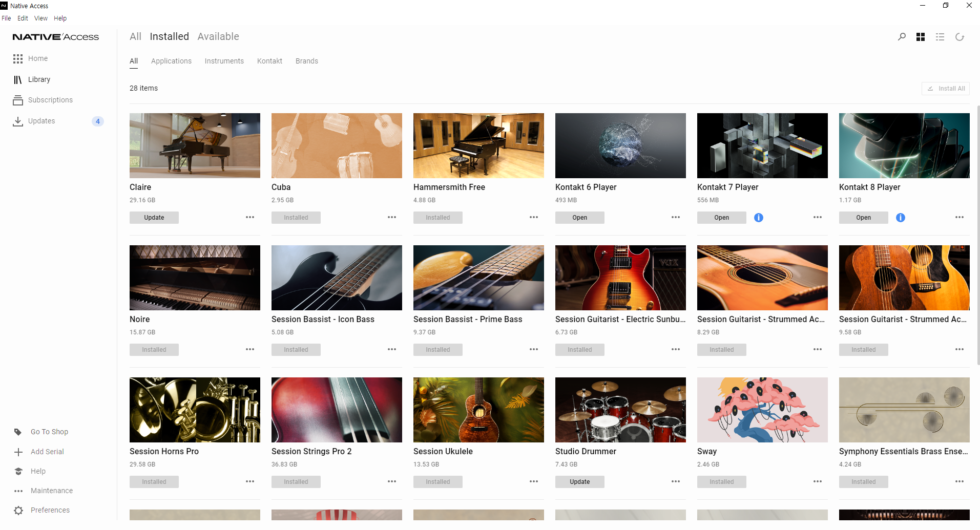Open Kontakt 8 Player
980x530 pixels.
(864, 218)
